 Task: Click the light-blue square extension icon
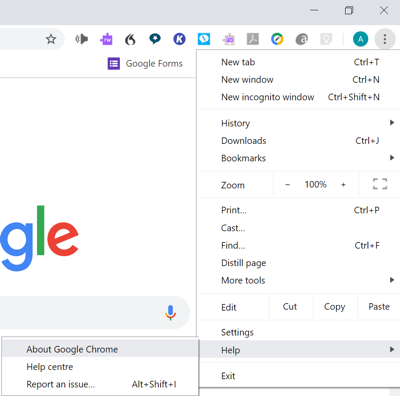pyautogui.click(x=204, y=39)
